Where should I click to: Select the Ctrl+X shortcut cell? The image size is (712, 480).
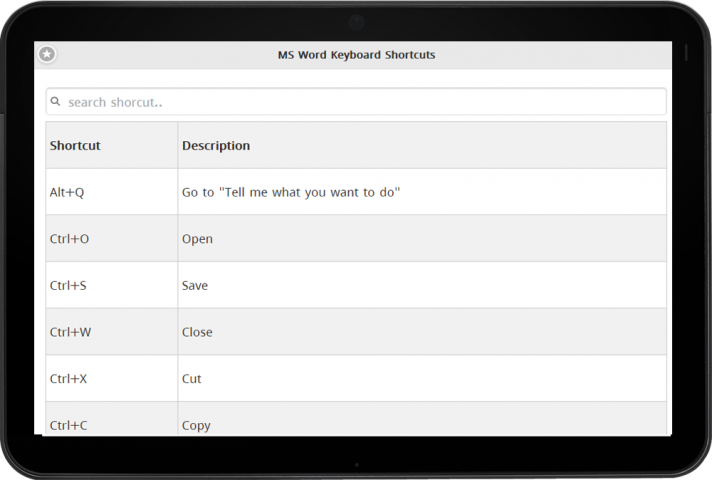click(69, 379)
